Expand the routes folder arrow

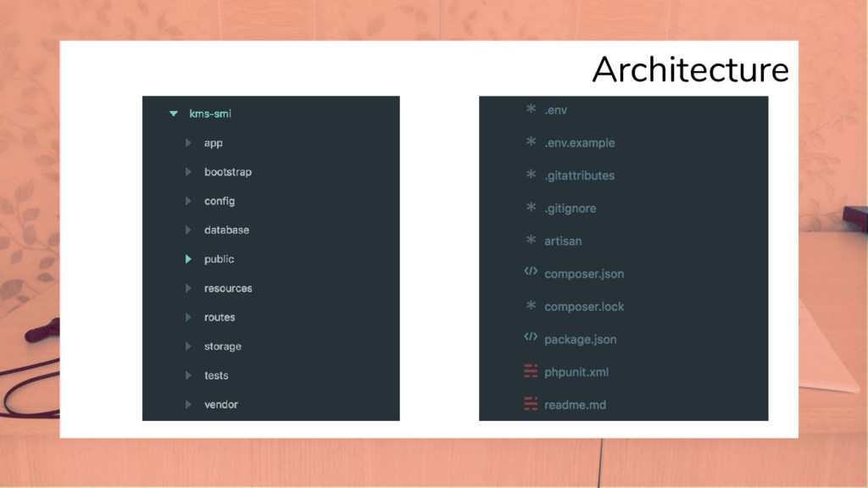(188, 317)
